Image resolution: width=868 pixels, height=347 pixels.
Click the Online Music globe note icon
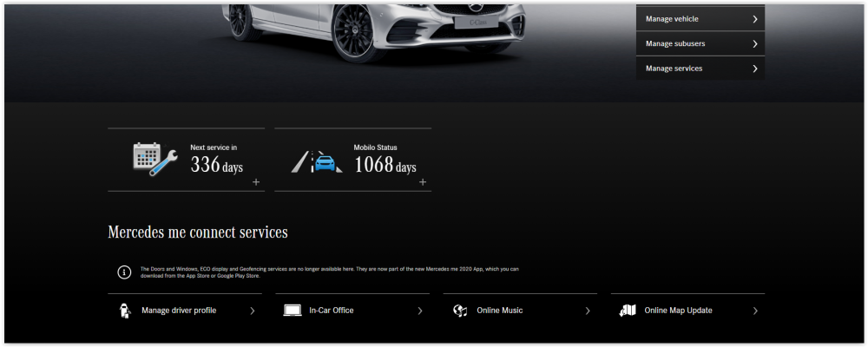coord(461,311)
